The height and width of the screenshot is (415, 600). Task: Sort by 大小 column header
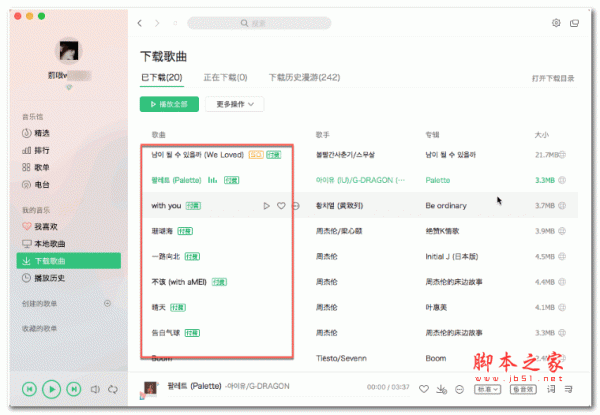pos(542,135)
